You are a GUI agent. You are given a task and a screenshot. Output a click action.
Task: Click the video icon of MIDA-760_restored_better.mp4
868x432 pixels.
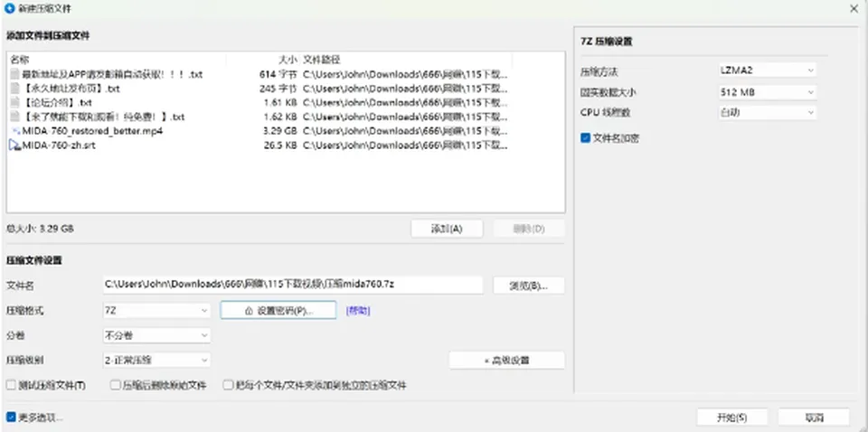pyautogui.click(x=15, y=131)
